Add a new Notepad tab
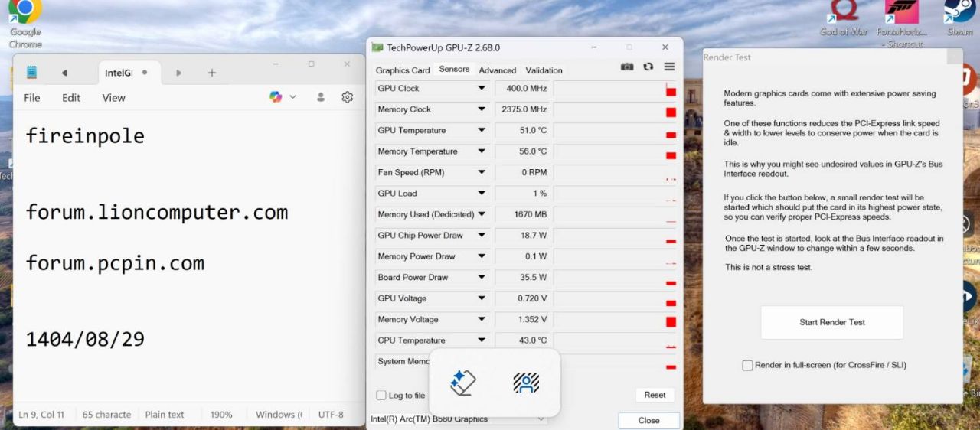Screen dimensions: 980x430 (212, 73)
